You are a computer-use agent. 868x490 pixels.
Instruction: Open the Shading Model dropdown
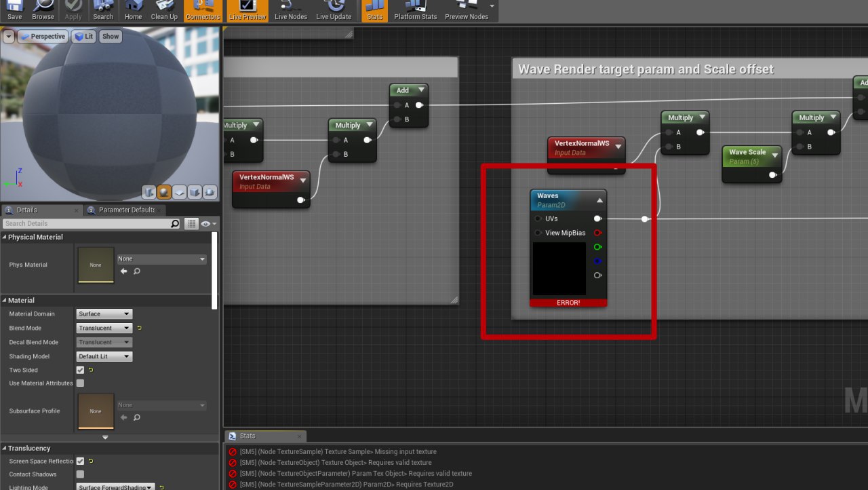point(104,356)
